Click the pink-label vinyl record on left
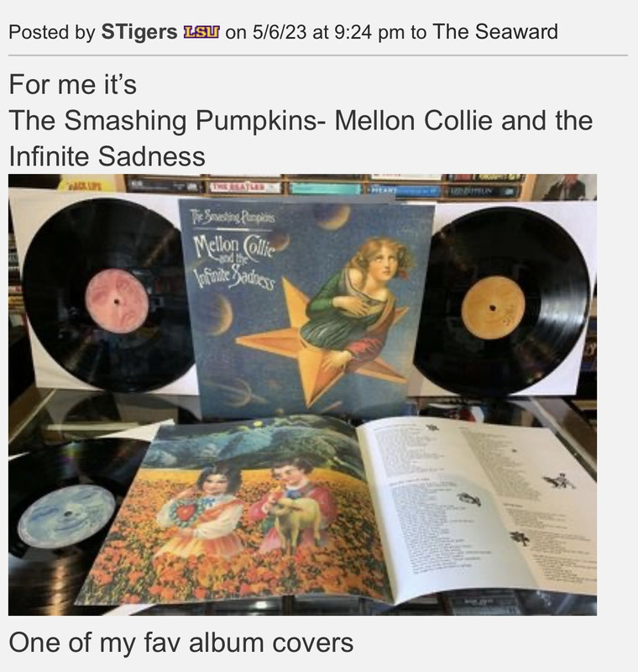 pyautogui.click(x=106, y=296)
